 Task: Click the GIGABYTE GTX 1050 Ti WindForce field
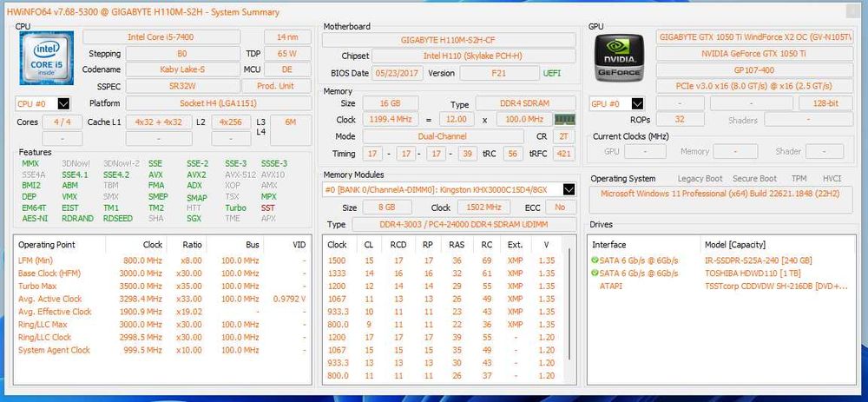754,37
